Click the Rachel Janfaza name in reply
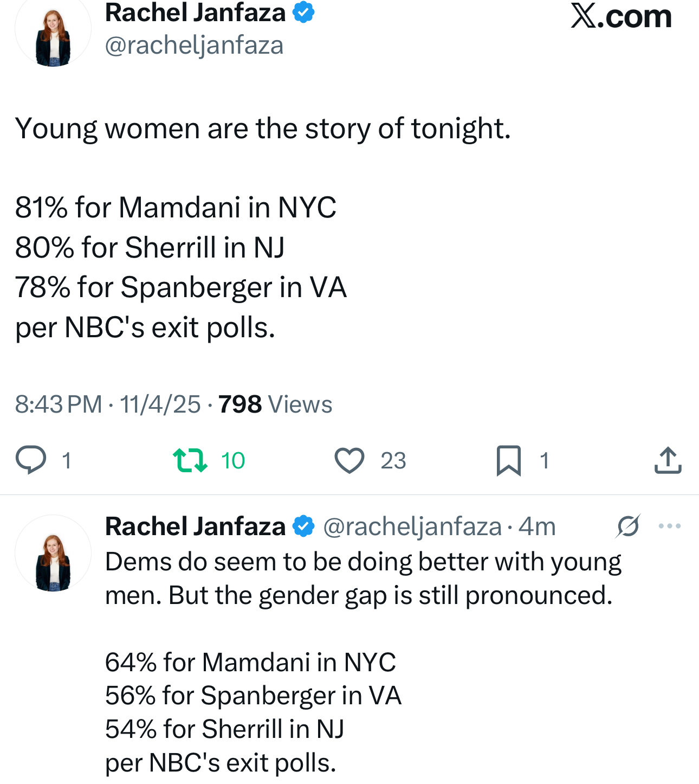This screenshot has width=699, height=784. click(195, 526)
